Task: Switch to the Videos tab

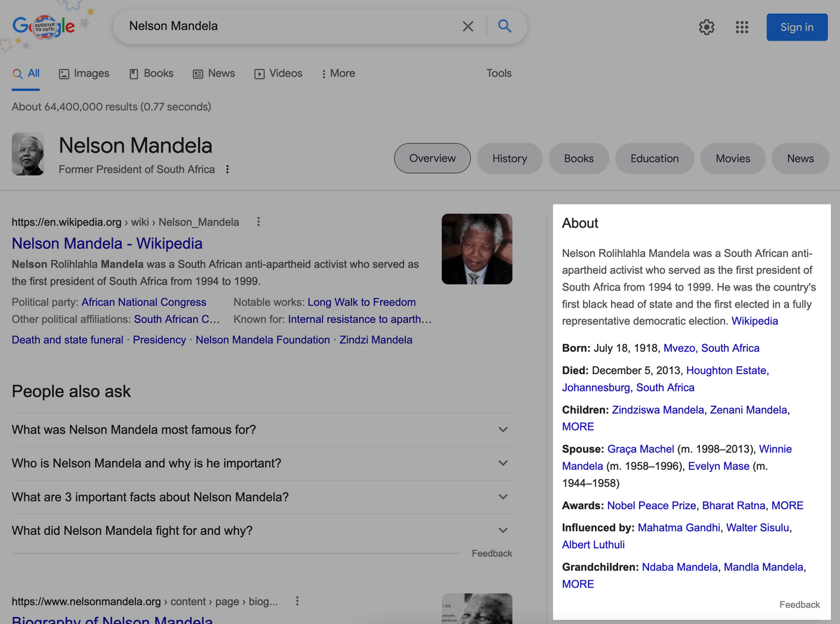Action: point(279,74)
